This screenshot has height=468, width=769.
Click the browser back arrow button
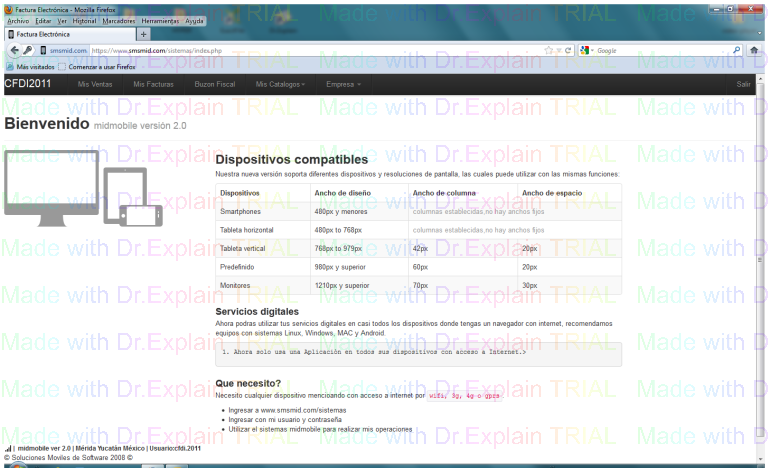click(15, 50)
